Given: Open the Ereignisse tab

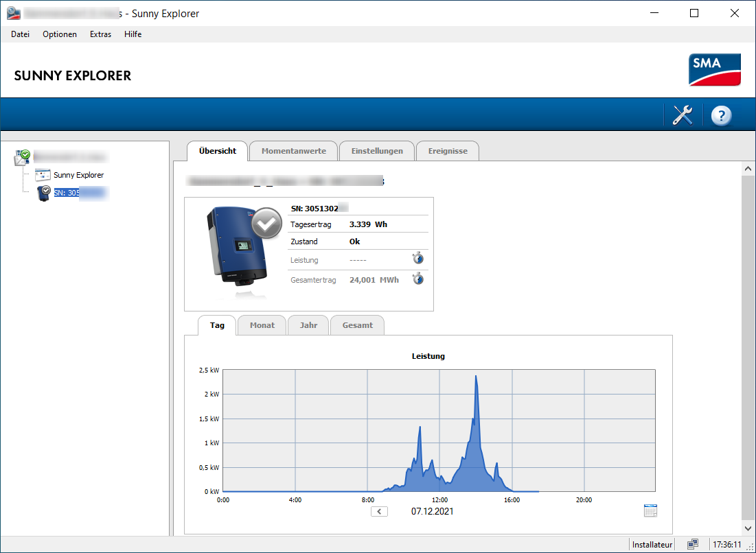Looking at the screenshot, I should pyautogui.click(x=448, y=151).
